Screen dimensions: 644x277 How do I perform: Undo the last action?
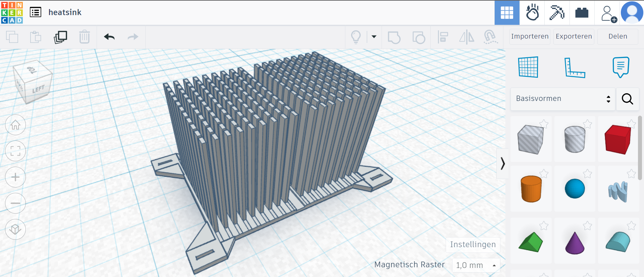(109, 37)
